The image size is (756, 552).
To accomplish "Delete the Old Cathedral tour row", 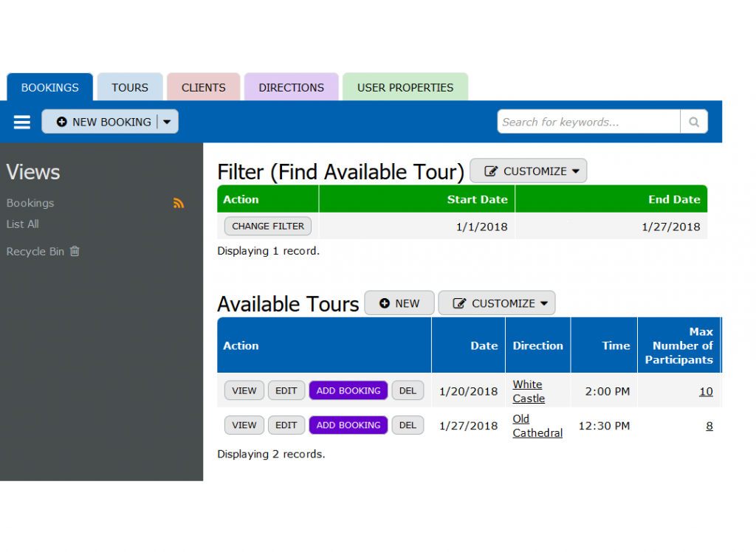I will [x=408, y=425].
